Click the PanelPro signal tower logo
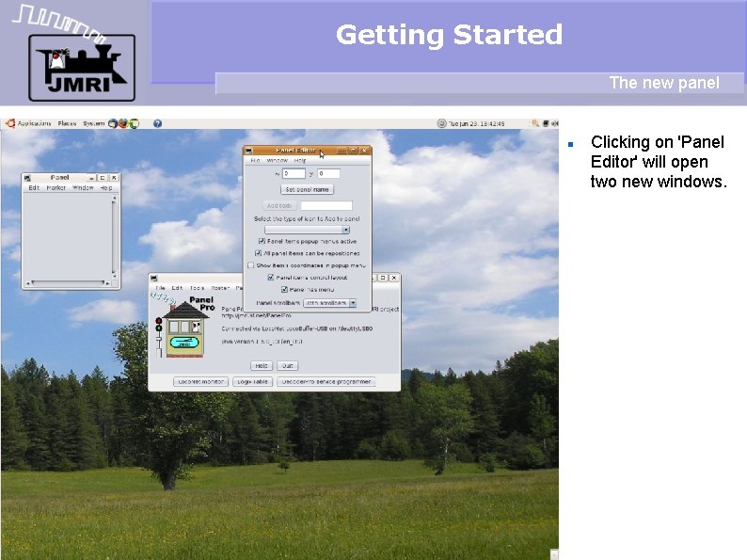Viewport: 747px width, 560px height. click(183, 326)
